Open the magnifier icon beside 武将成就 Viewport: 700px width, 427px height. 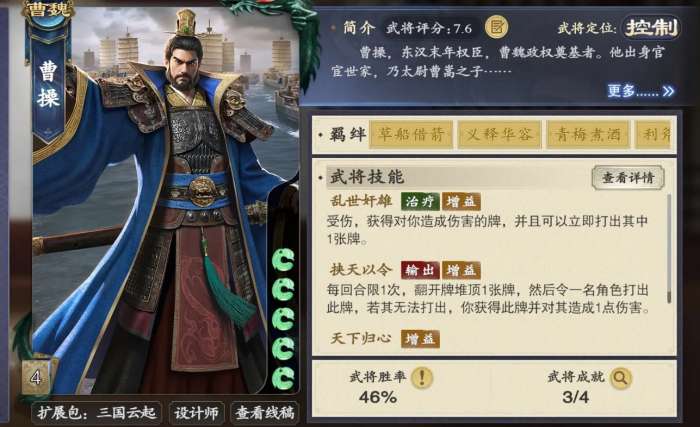click(x=620, y=378)
